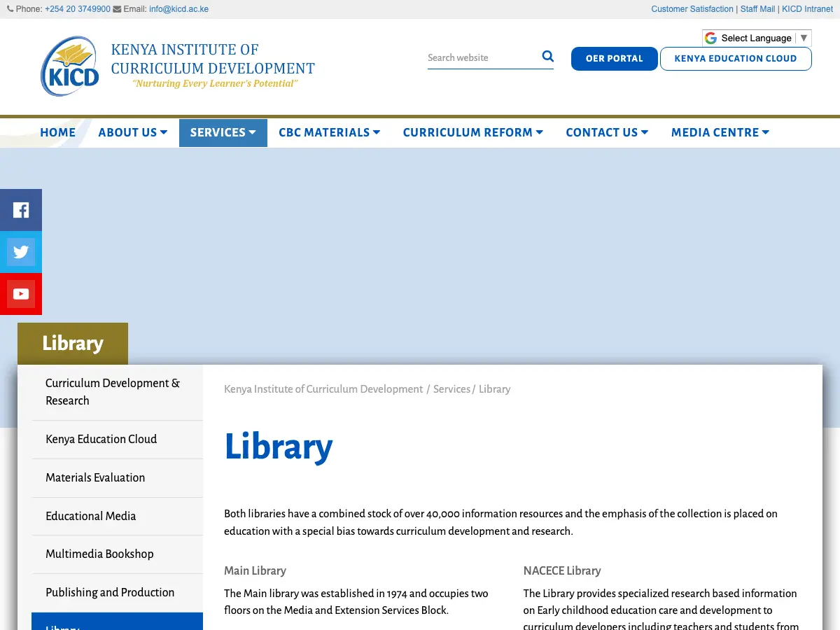Click the Main Library heading
The image size is (840, 630).
255,570
